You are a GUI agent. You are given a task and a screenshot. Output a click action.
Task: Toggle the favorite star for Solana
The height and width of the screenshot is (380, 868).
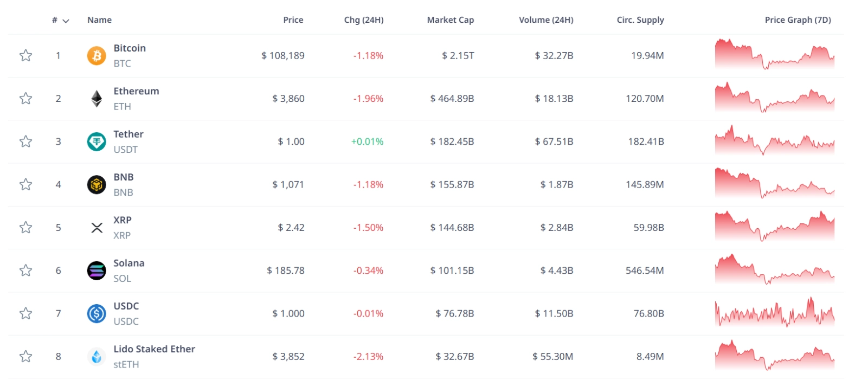point(25,270)
